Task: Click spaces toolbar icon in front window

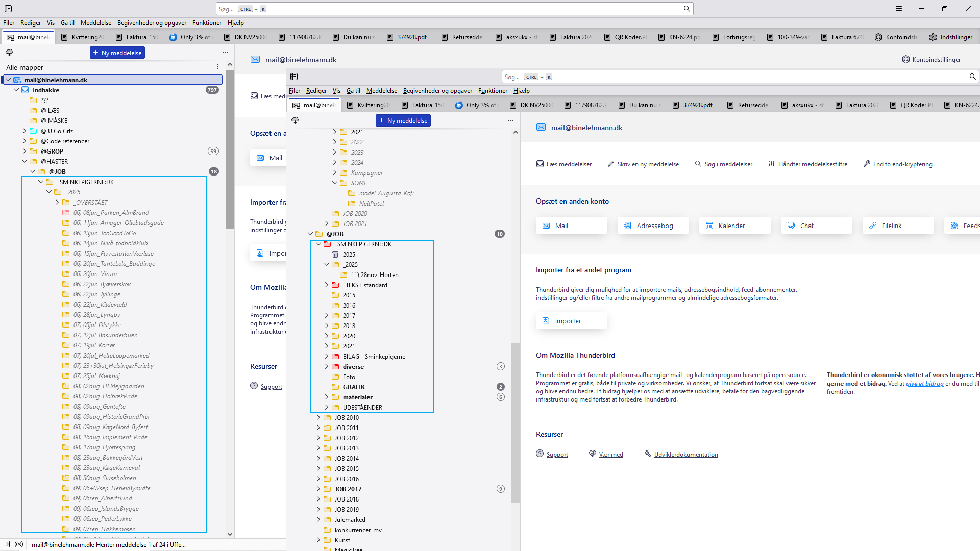Action: click(294, 77)
